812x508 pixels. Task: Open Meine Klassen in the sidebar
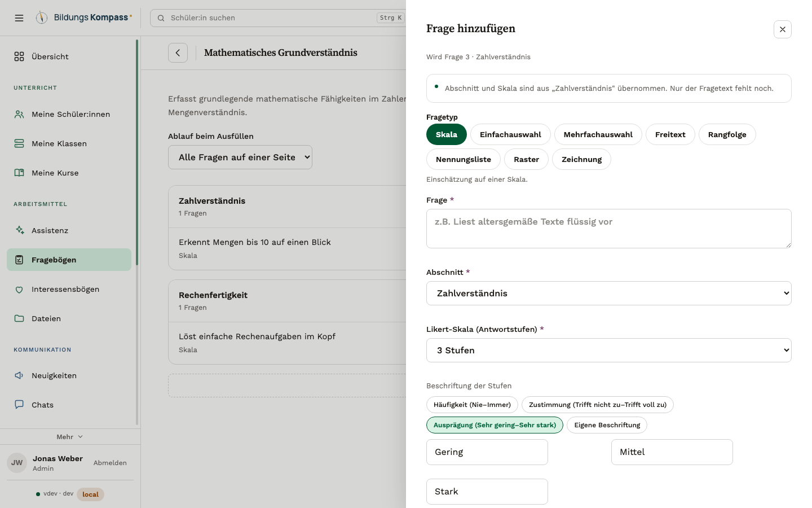tap(69, 143)
